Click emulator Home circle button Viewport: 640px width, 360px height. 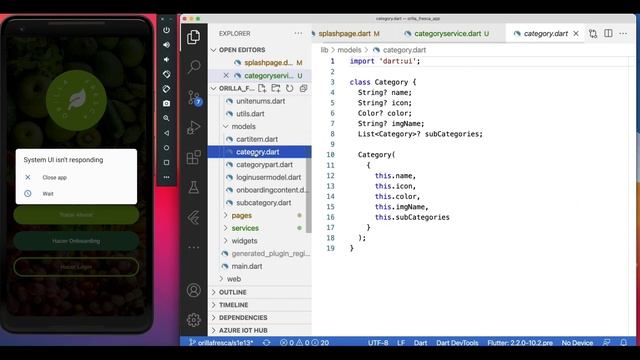pos(167,148)
